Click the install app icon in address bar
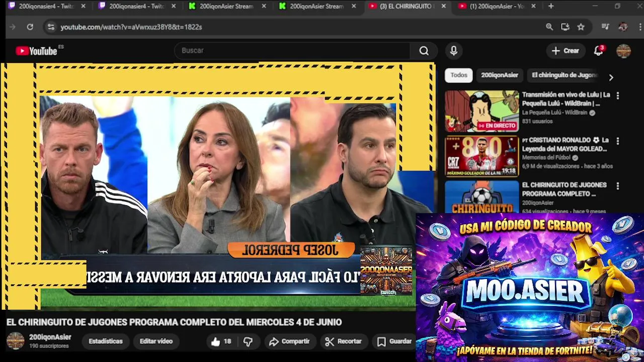The width and height of the screenshot is (644, 362). click(x=565, y=27)
